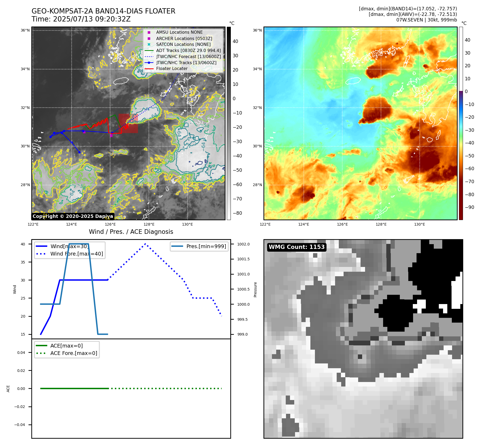481x448 pixels.
Task: Click legend entry 'JTWC/NHC Tracks [13/0600Z]'
Action: [x=186, y=63]
